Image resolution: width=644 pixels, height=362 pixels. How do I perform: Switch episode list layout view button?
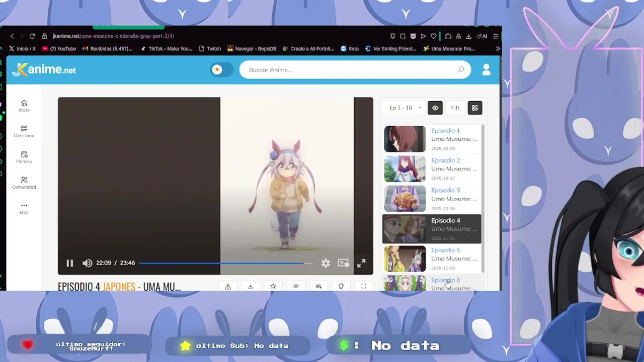(475, 108)
